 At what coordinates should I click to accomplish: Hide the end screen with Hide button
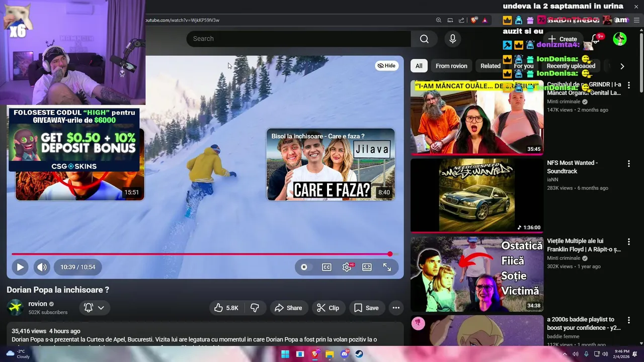click(387, 65)
